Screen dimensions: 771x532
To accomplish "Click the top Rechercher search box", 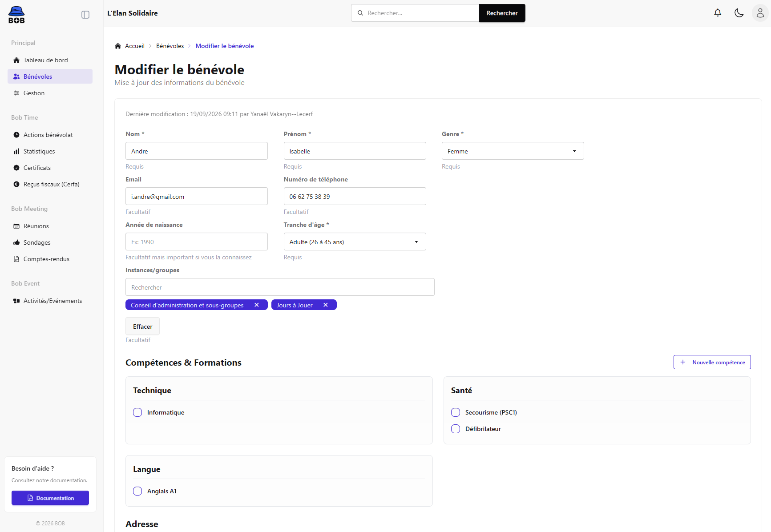I will [415, 13].
